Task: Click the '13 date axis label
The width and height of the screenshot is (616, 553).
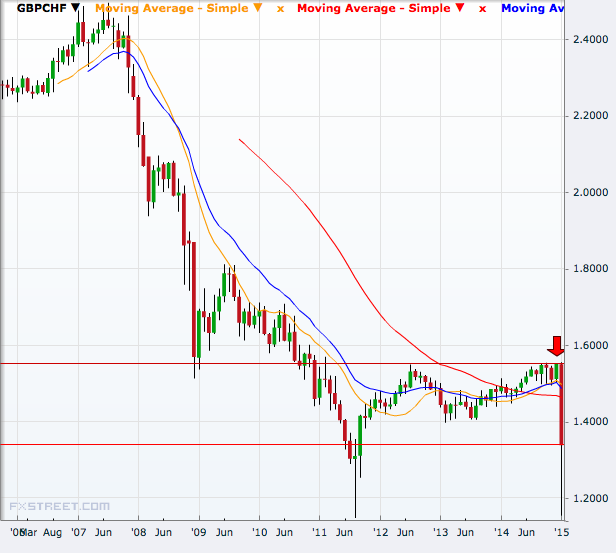Action: pos(440,533)
